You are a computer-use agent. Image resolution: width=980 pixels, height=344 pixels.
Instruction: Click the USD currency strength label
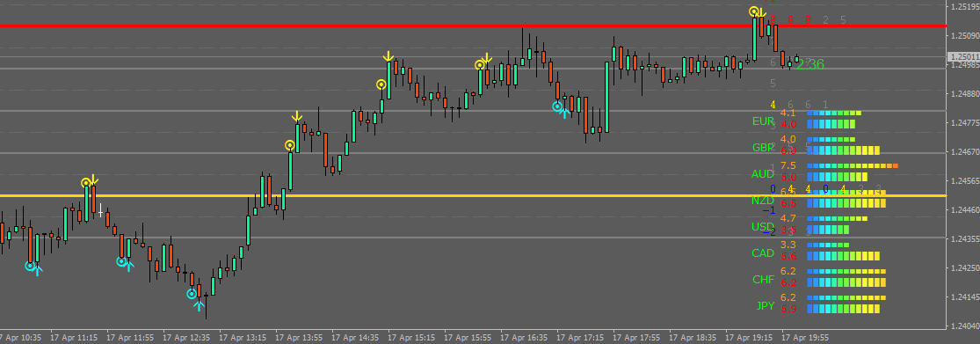pyautogui.click(x=764, y=226)
